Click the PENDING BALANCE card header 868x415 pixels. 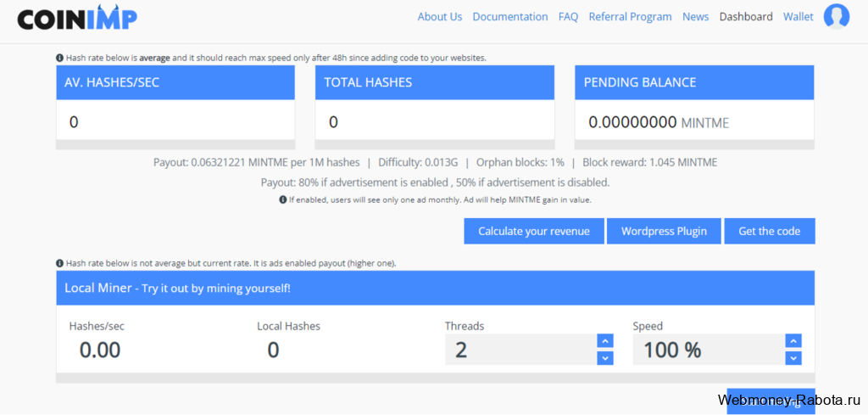point(694,82)
